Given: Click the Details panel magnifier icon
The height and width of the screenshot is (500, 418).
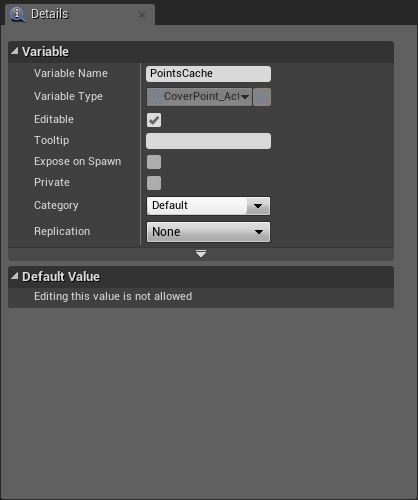Looking at the screenshot, I should tap(17, 14).
